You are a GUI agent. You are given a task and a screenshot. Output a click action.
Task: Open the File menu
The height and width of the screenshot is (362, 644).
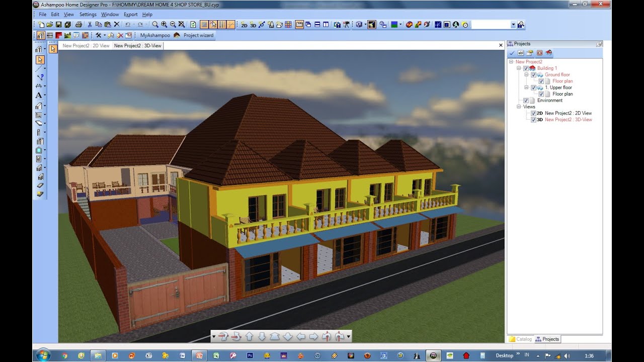(x=42, y=15)
